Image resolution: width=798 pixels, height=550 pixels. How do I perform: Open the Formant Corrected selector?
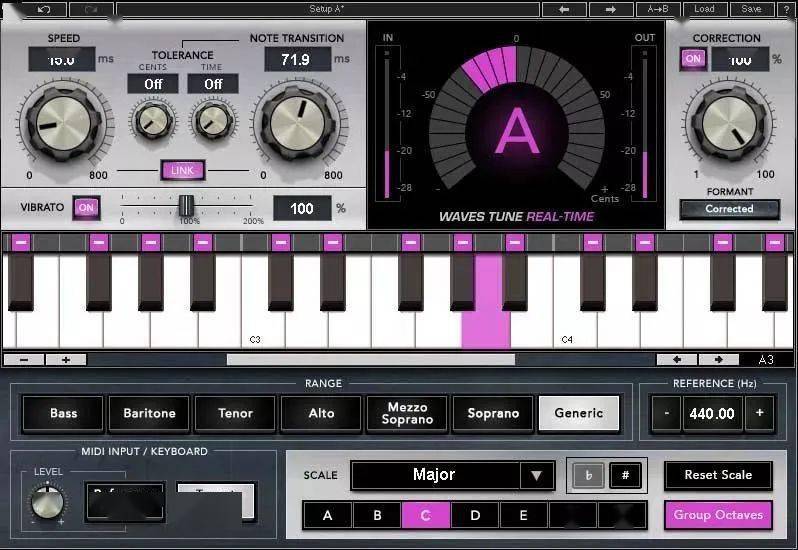pos(729,209)
